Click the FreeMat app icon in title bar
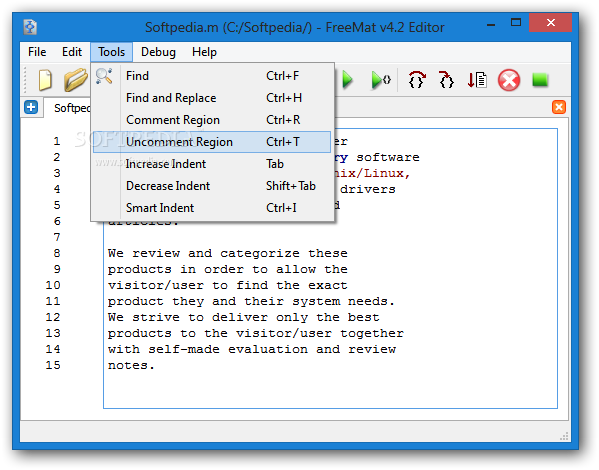Viewport: 599px width, 470px height. [x=30, y=27]
